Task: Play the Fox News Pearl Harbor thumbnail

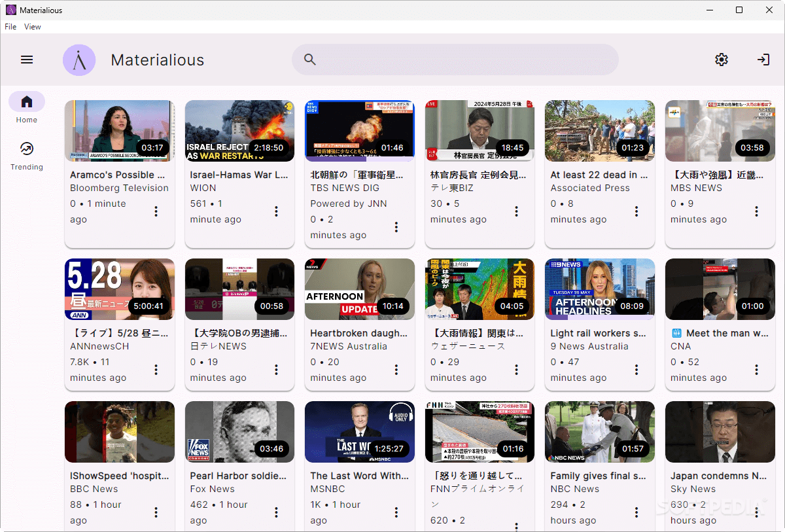Action: point(240,432)
